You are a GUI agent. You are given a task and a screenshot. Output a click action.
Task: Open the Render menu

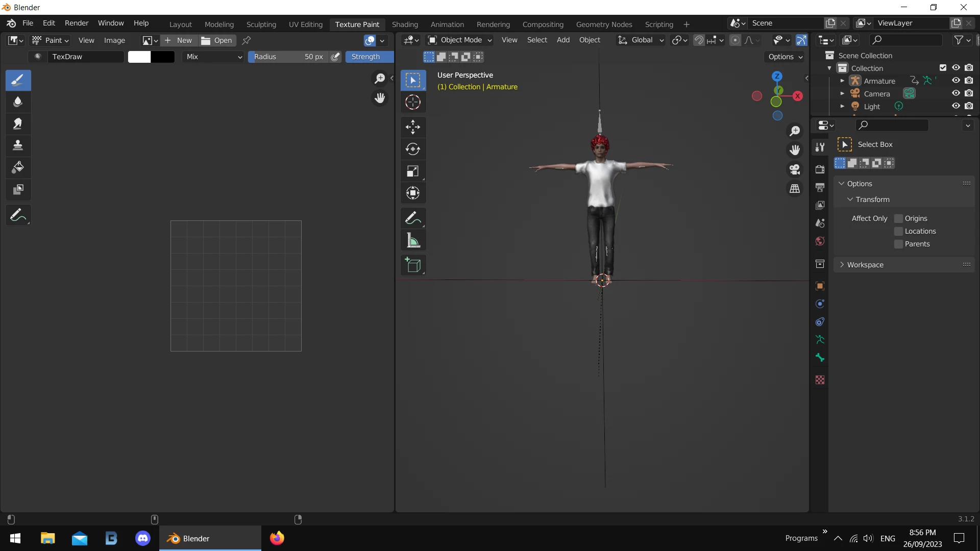pos(77,23)
